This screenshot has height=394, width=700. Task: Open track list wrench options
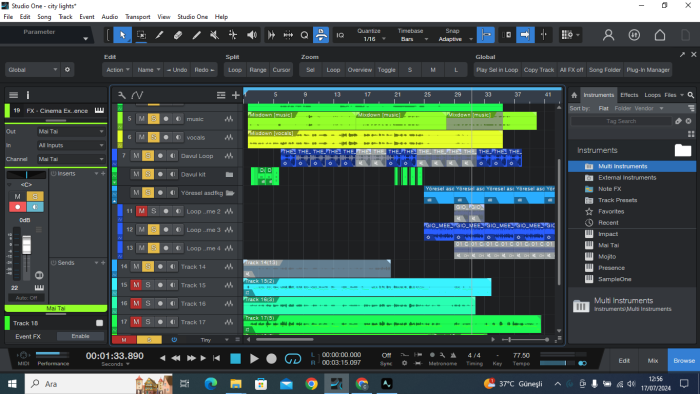click(121, 95)
